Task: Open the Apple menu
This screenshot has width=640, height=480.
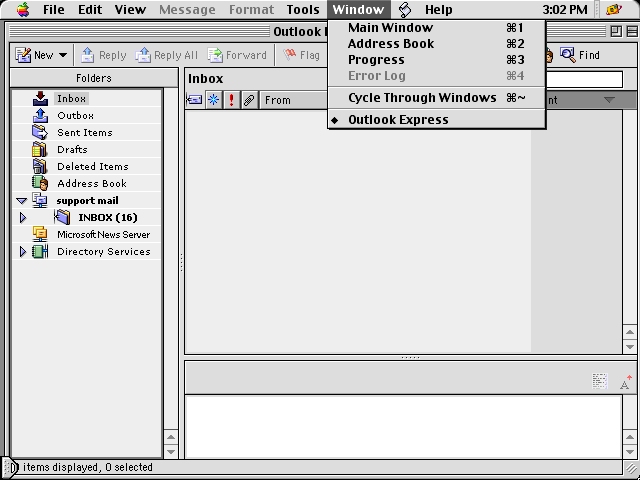Action: (x=23, y=9)
